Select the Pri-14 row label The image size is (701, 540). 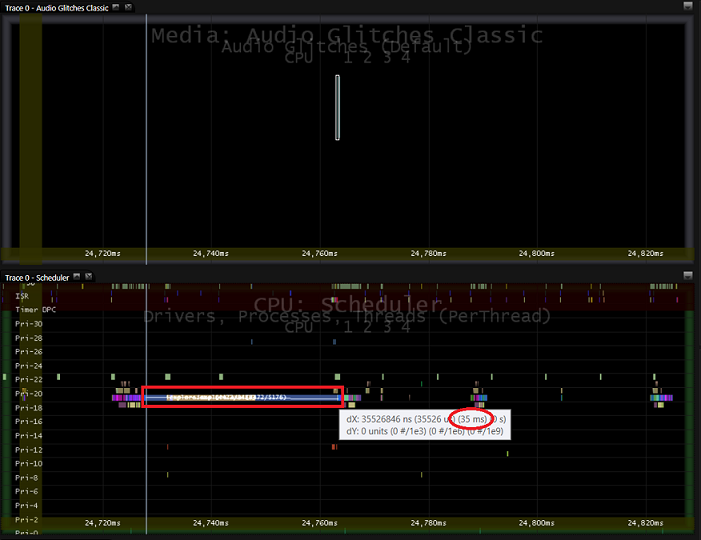[x=29, y=436]
